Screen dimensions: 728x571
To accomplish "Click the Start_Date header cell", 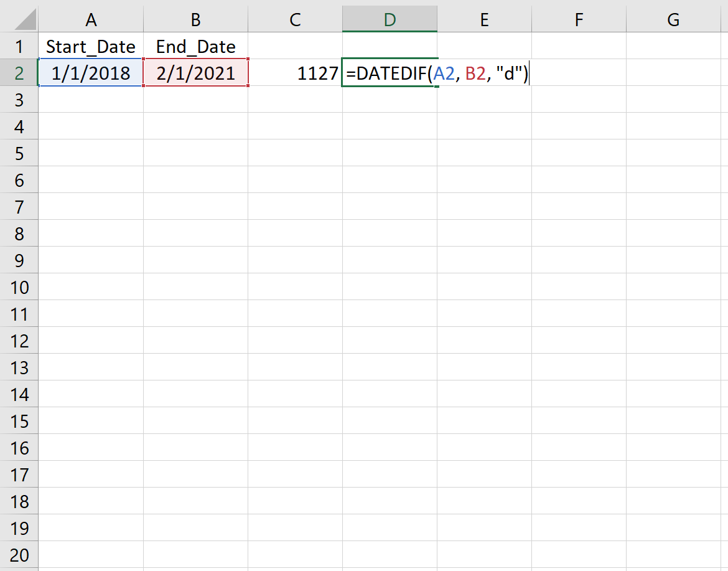I will coord(91,46).
